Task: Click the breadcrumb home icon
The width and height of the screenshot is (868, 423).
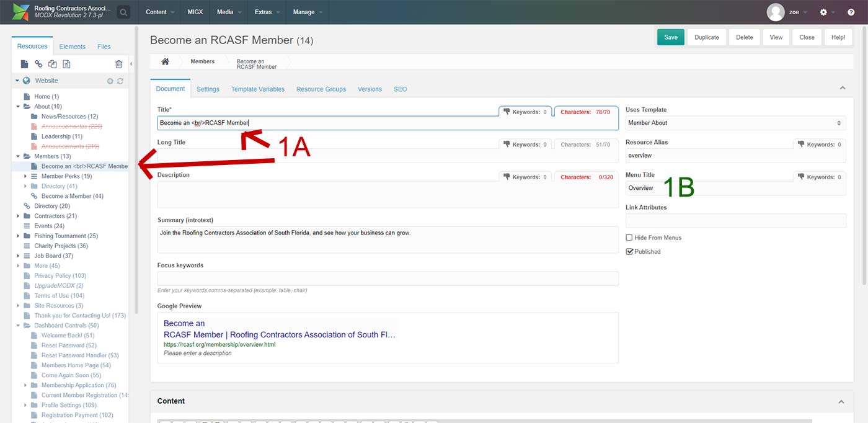Action: click(x=165, y=61)
